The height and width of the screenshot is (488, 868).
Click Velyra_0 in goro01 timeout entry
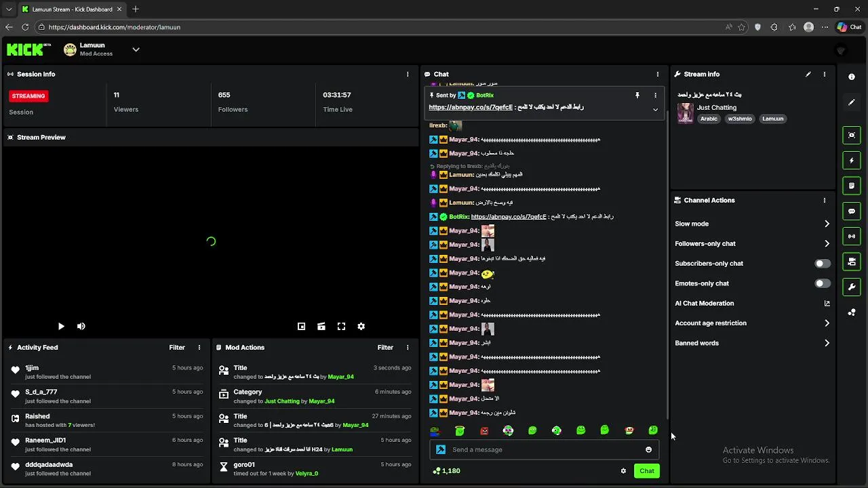[307, 473]
